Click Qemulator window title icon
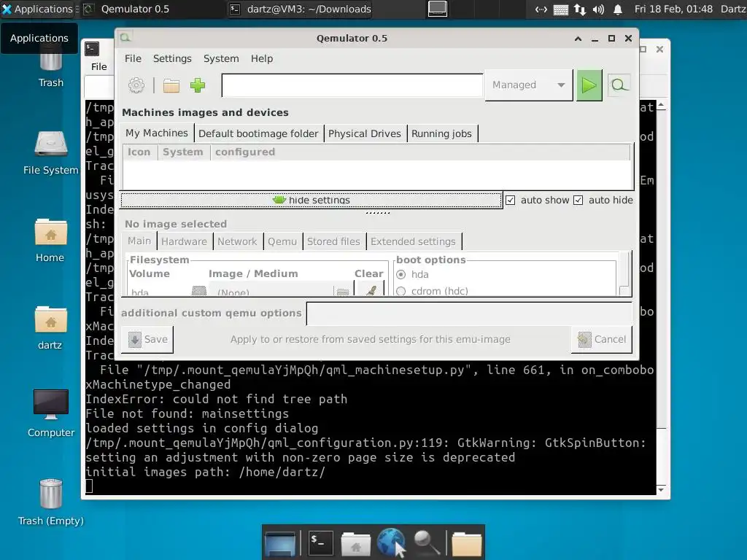This screenshot has width=747, height=560. (x=125, y=38)
